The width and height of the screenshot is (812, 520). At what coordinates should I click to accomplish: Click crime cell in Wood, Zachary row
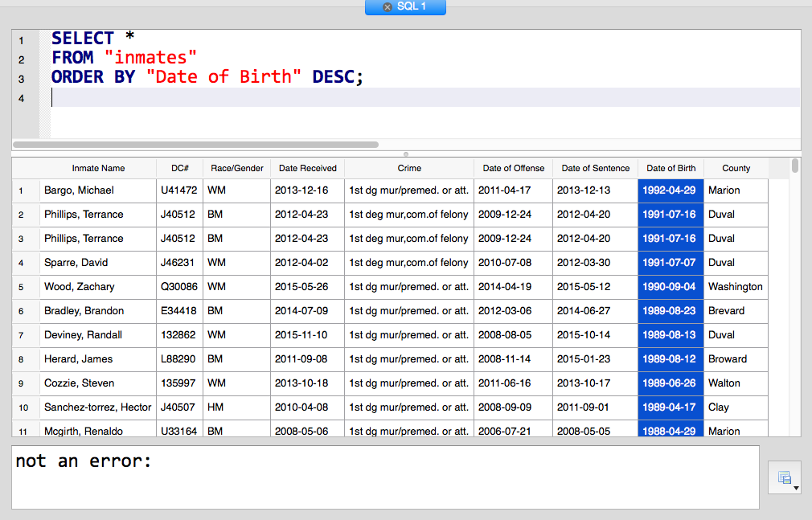point(409,287)
